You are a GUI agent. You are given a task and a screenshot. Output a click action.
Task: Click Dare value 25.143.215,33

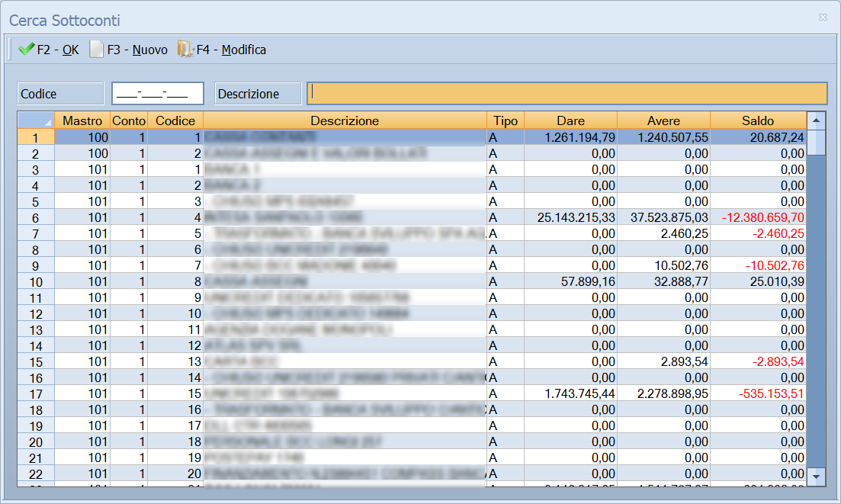tap(576, 217)
